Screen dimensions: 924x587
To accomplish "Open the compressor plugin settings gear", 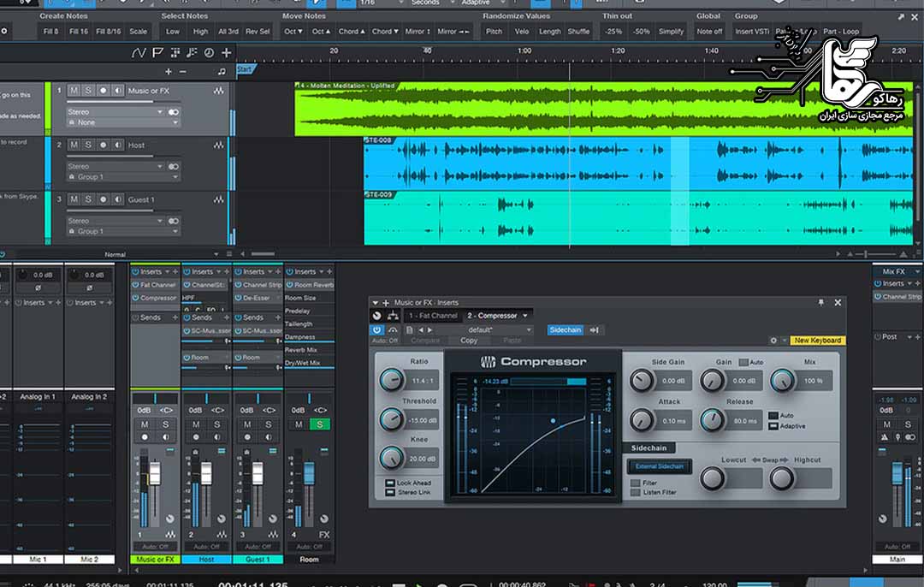I will tap(773, 341).
